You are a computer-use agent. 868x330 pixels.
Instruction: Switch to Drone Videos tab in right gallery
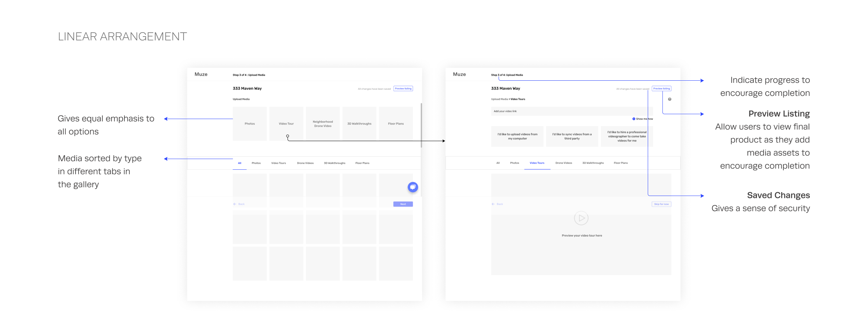pos(564,163)
